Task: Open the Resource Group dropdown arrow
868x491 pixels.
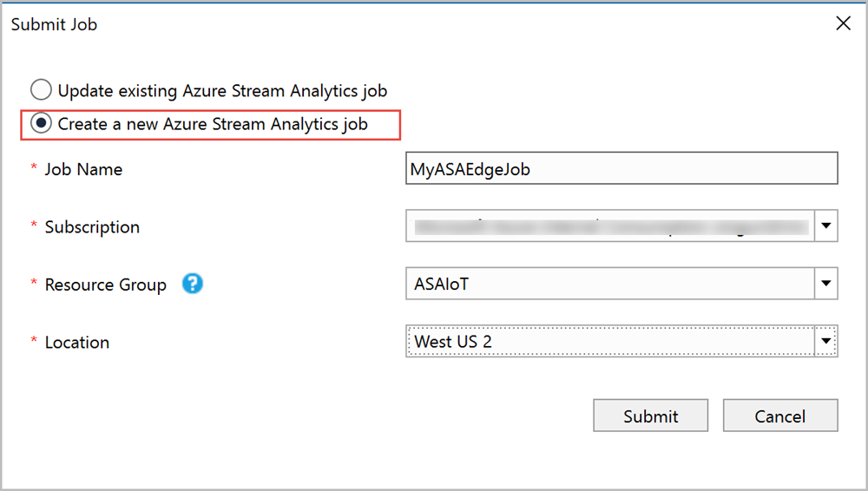Action: [x=826, y=284]
